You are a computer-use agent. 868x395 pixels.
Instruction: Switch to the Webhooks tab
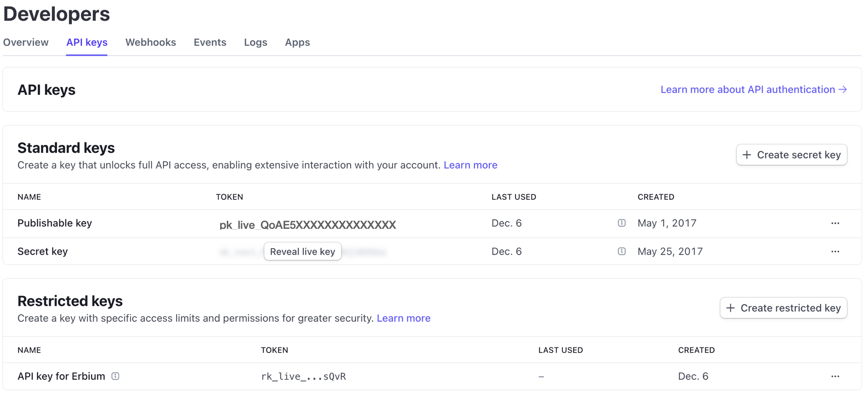[x=150, y=42]
